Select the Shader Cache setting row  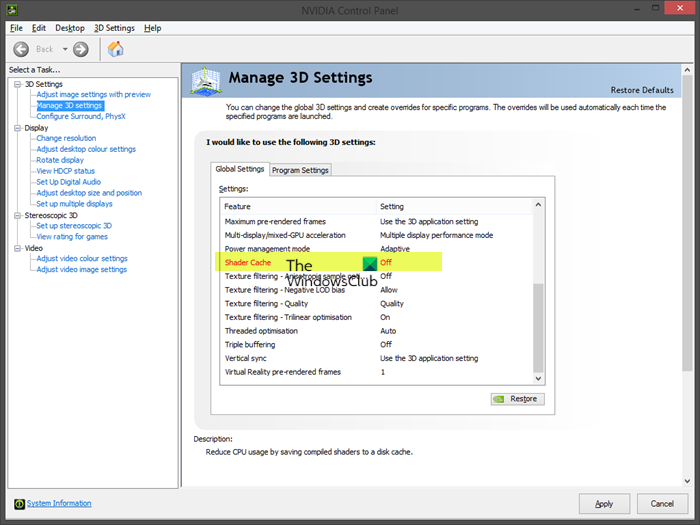click(x=376, y=262)
